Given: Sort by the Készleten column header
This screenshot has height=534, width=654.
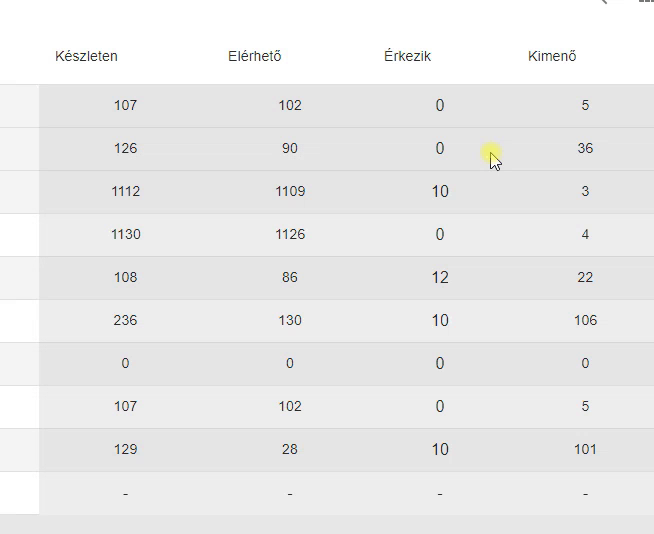Looking at the screenshot, I should point(86,56).
